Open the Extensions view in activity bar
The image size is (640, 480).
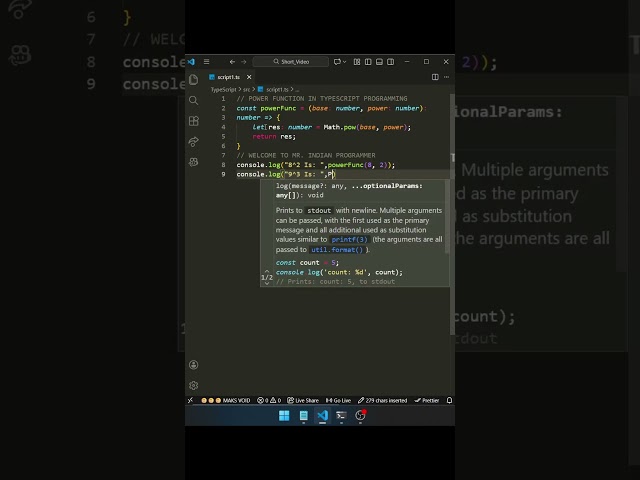(193, 121)
